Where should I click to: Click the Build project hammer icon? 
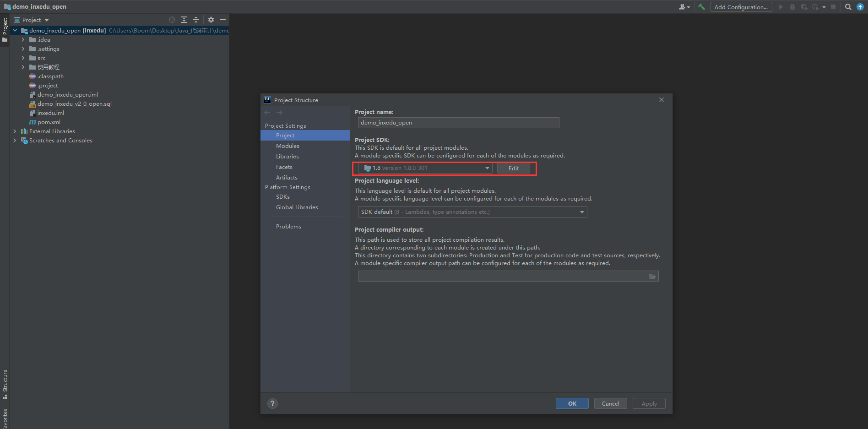click(x=701, y=7)
